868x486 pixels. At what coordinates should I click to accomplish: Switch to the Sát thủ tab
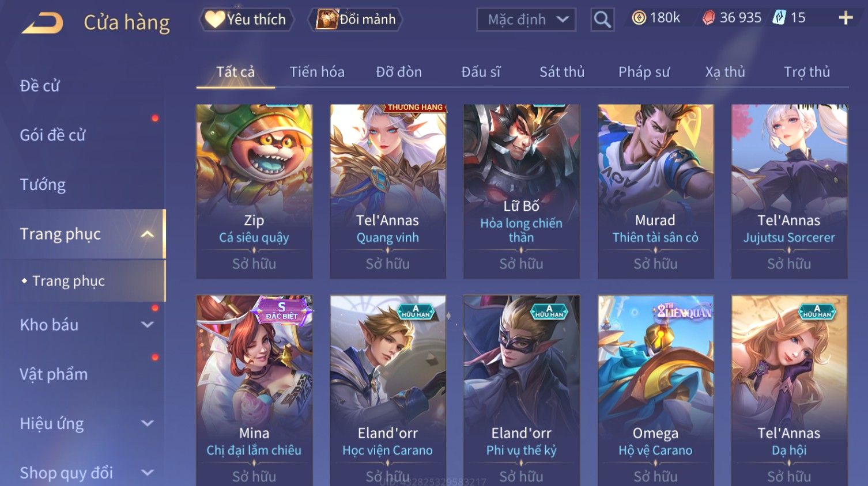tap(562, 72)
